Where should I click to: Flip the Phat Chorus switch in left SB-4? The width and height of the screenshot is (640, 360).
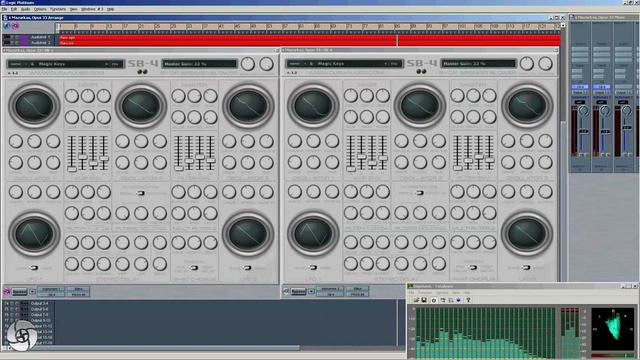tap(194, 268)
